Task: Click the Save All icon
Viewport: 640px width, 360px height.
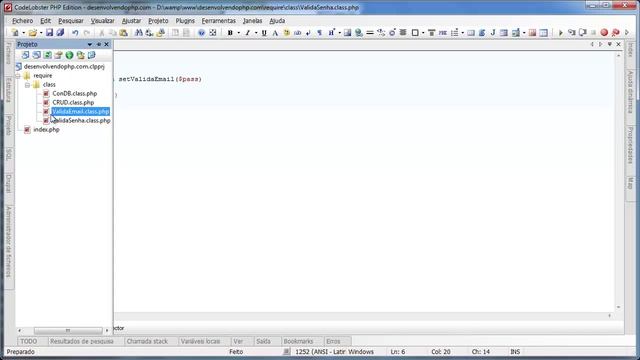Action: [60, 33]
